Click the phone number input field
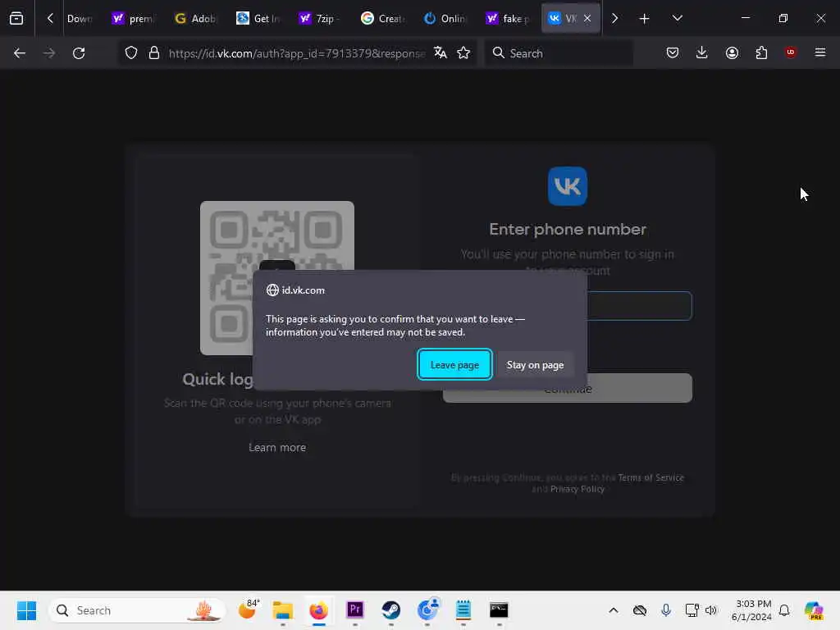 [639, 306]
